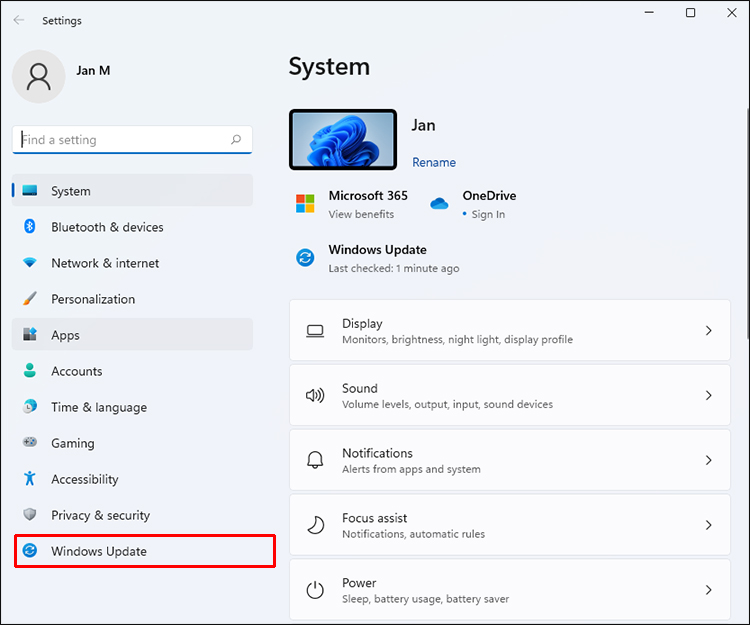
Task: Click 'Volume levels, output, input, sound devices' text
Action: pyautogui.click(x=447, y=405)
